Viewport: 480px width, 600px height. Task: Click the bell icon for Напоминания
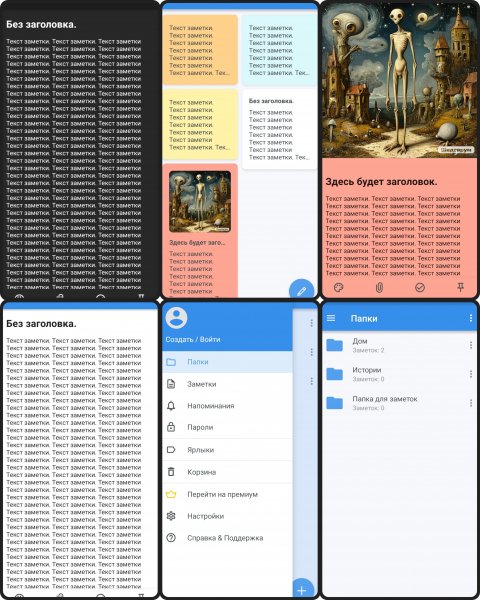pos(171,406)
